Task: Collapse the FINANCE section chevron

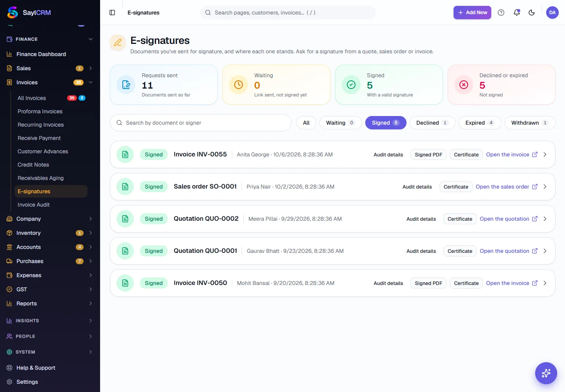Action: point(91,39)
